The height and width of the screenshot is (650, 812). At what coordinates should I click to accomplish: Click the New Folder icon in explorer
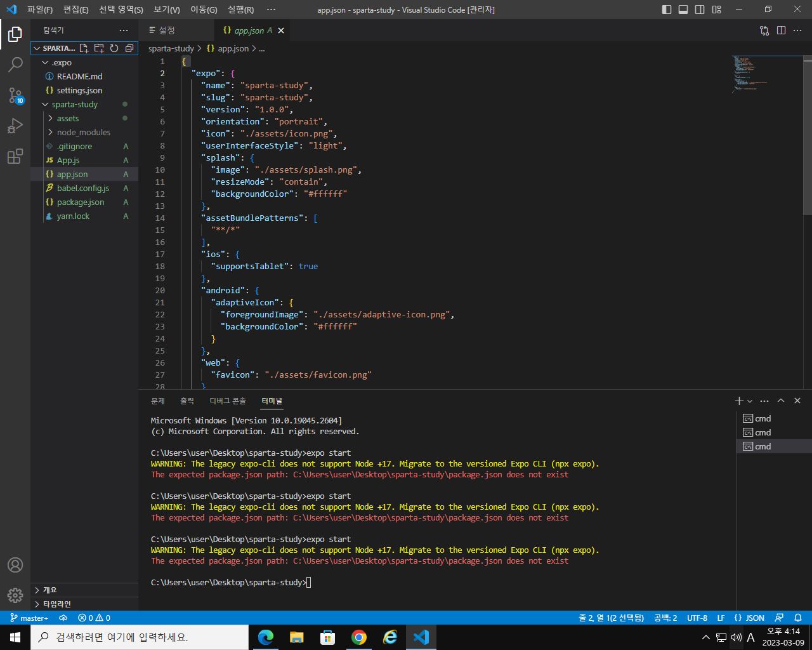click(x=99, y=48)
